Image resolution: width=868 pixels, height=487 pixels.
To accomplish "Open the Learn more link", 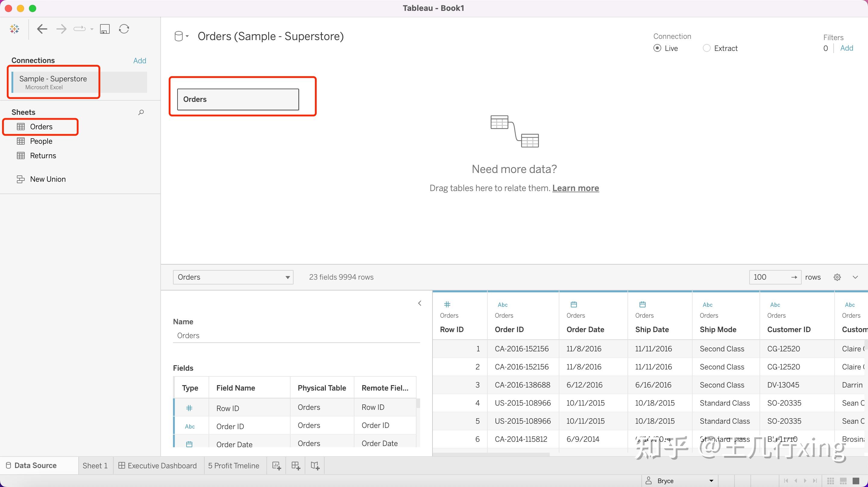I will 576,188.
